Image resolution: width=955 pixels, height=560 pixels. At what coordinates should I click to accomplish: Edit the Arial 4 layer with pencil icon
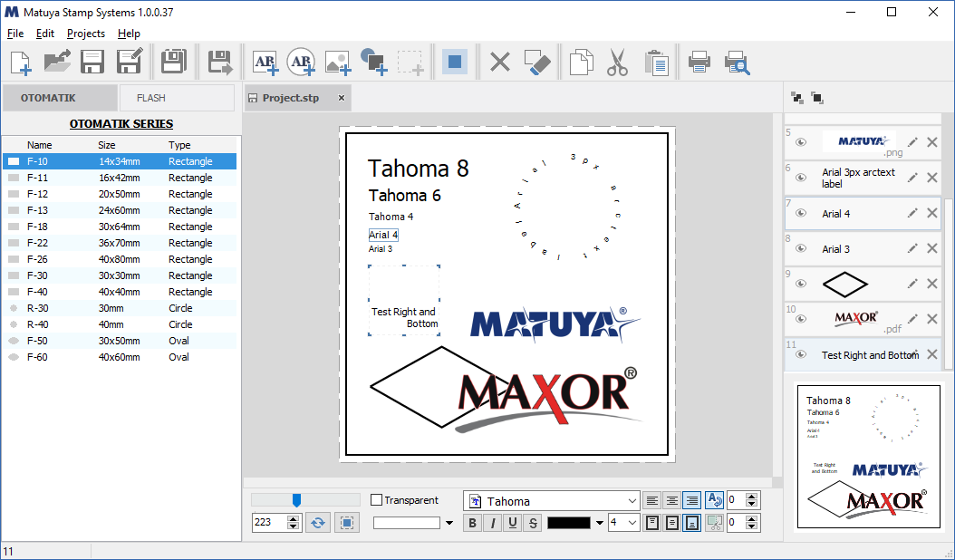pos(912,213)
